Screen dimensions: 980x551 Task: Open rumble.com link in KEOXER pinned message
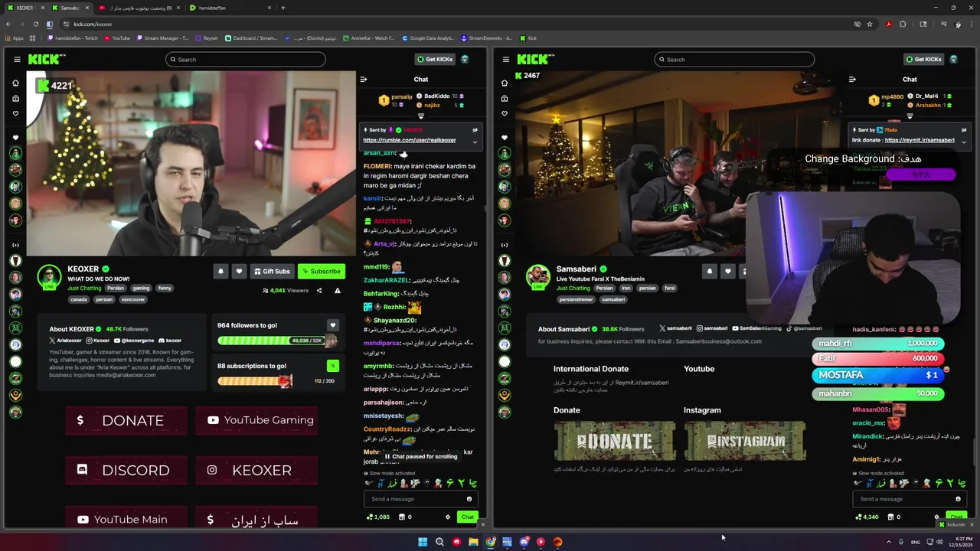(x=409, y=140)
